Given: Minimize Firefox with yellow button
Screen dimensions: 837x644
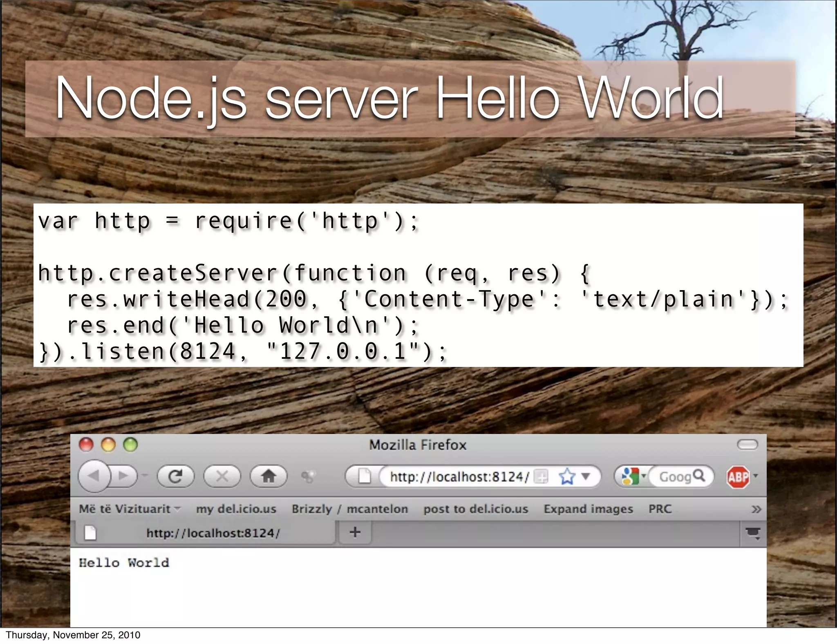Looking at the screenshot, I should click(108, 445).
